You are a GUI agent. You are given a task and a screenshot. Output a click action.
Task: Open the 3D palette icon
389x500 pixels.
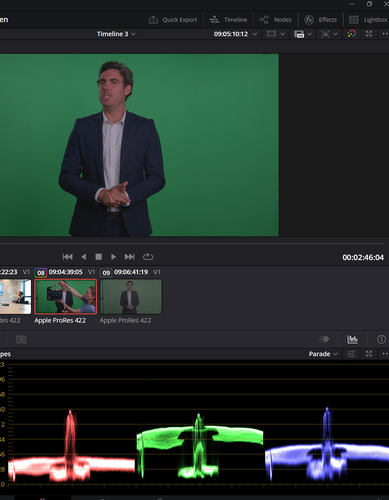click(x=21, y=339)
